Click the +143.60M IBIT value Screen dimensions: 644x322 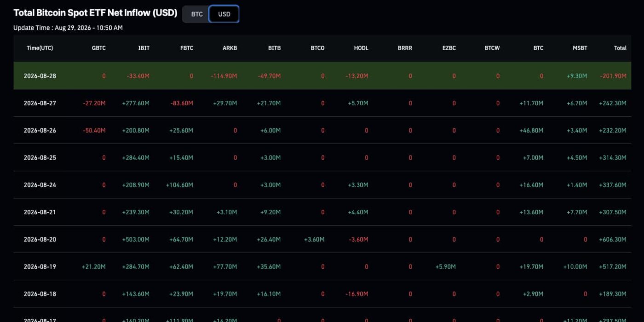click(136, 293)
